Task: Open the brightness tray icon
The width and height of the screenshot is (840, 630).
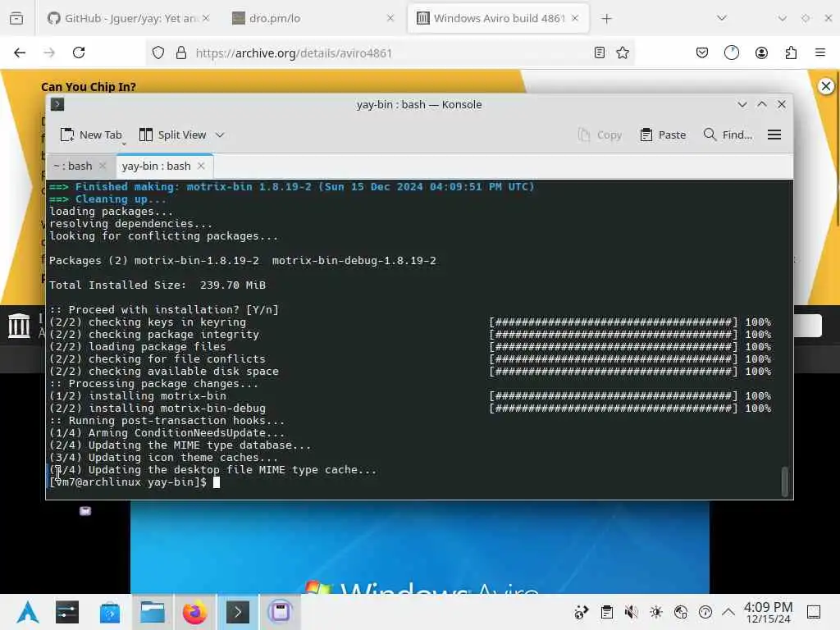Action: [656, 612]
